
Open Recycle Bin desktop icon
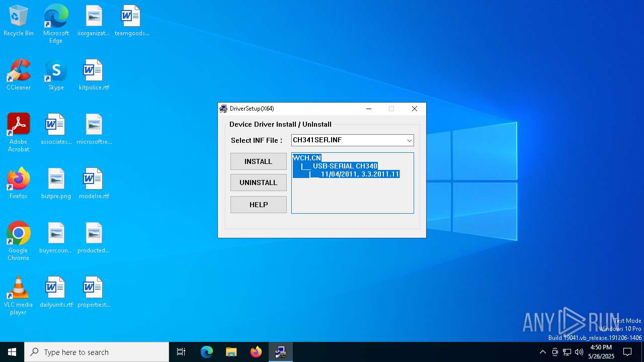(19, 21)
